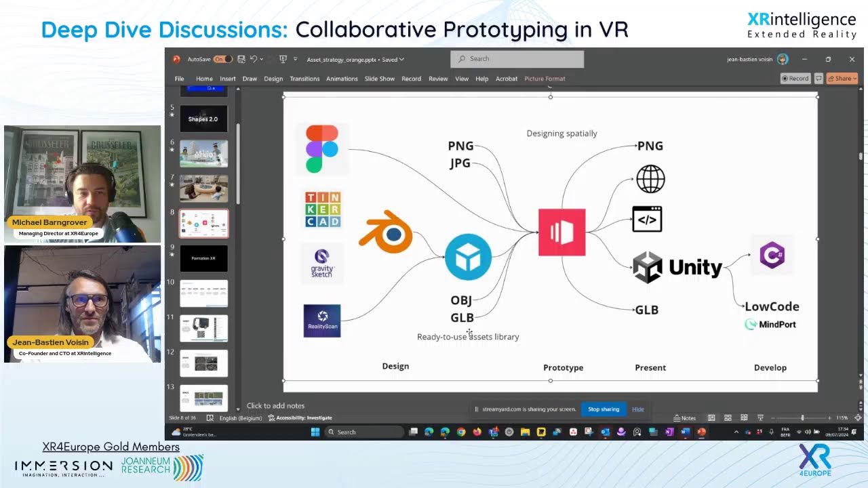
Task: Click the MindPort logo
Action: pyautogui.click(x=770, y=325)
